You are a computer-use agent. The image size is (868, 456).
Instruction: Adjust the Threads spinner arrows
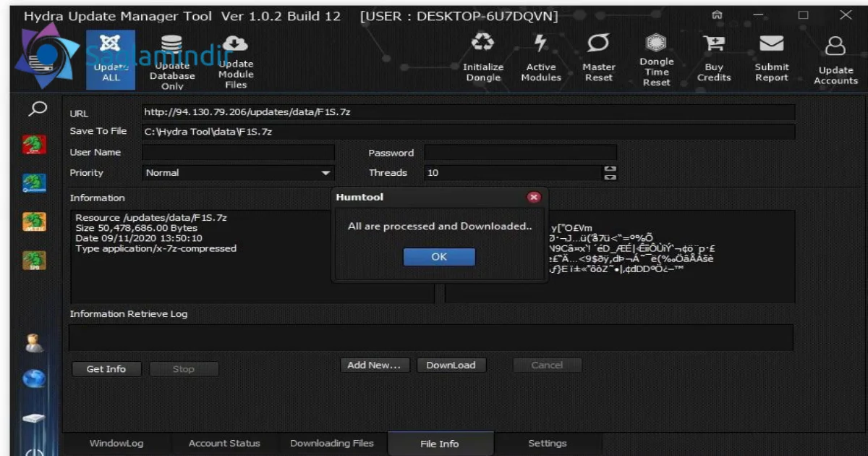610,173
